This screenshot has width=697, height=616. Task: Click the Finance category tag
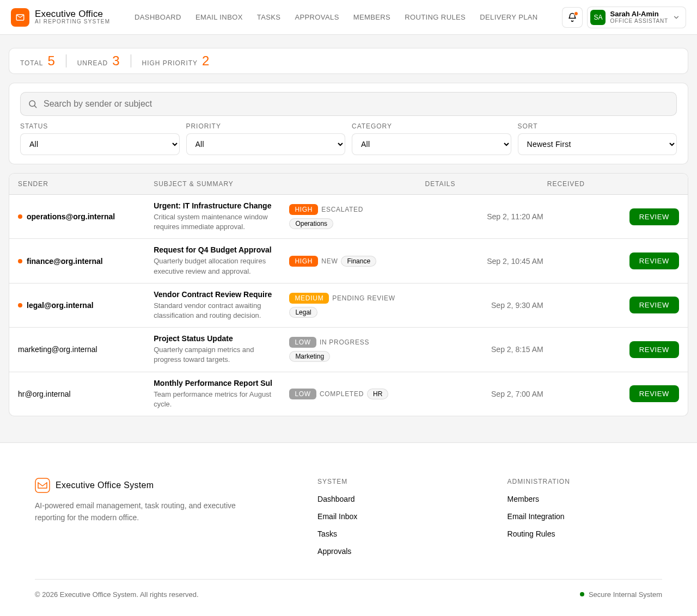pos(358,261)
